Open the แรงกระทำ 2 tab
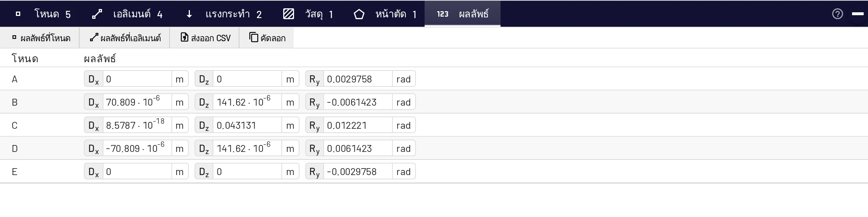The height and width of the screenshot is (217, 868). [224, 14]
